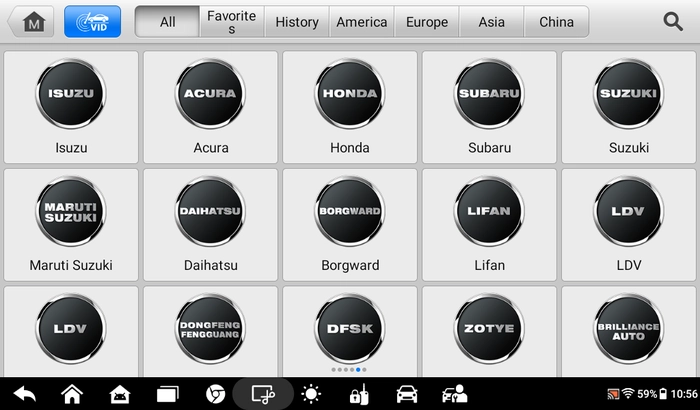Choose the Suzuki brand badge
Image resolution: width=700 pixels, height=410 pixels.
[x=629, y=93]
